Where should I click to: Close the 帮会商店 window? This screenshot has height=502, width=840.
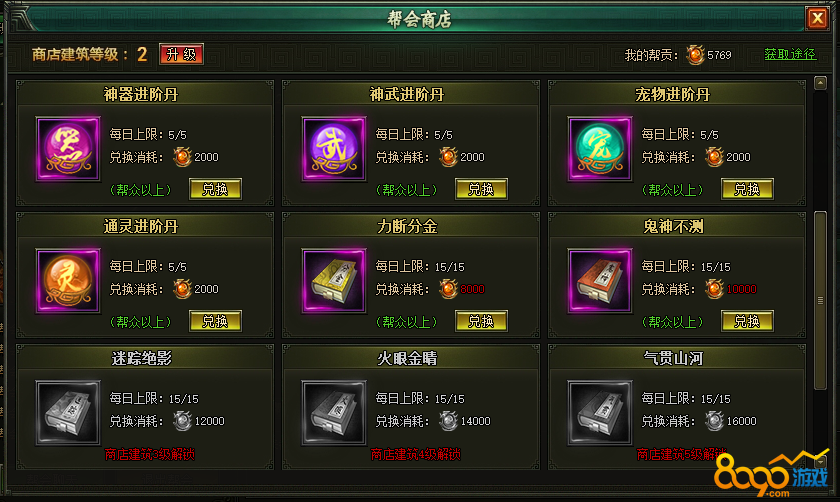pos(818,19)
